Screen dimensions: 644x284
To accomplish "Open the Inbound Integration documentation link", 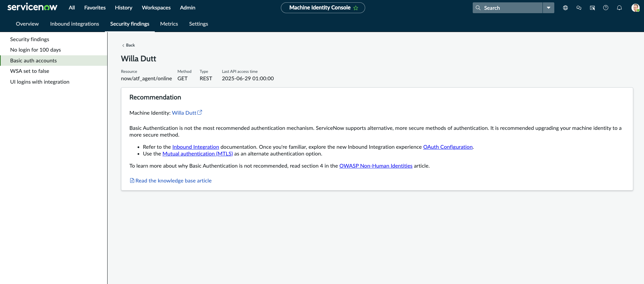I will [196, 147].
